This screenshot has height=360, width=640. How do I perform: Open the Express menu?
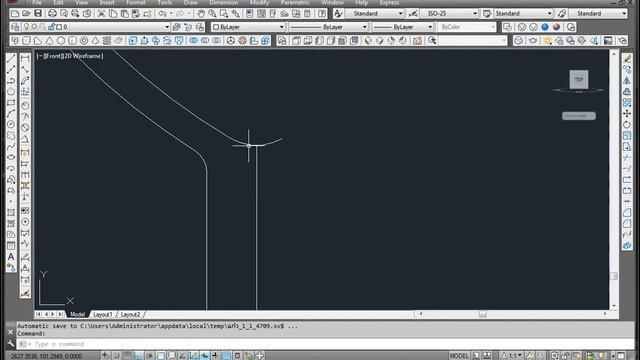389,2
